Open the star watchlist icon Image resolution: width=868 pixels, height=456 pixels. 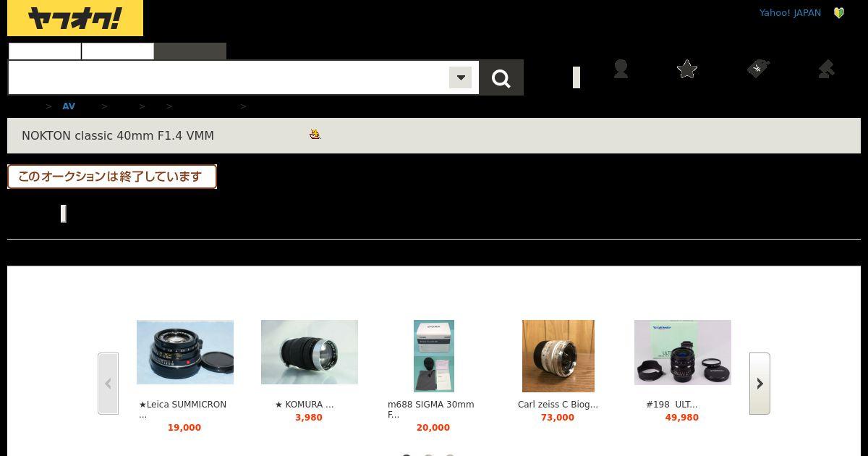[x=687, y=69]
